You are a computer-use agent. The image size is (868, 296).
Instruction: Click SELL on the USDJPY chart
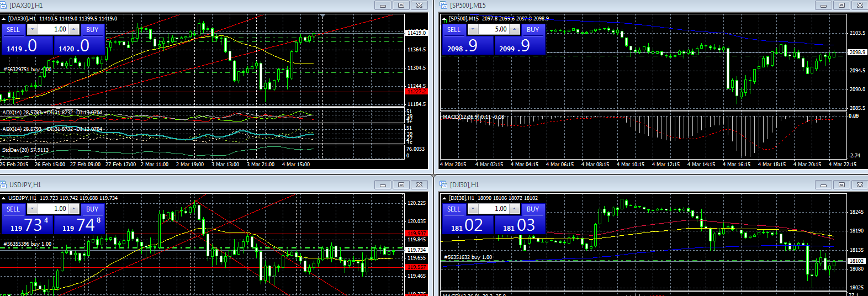pyautogui.click(x=13, y=209)
